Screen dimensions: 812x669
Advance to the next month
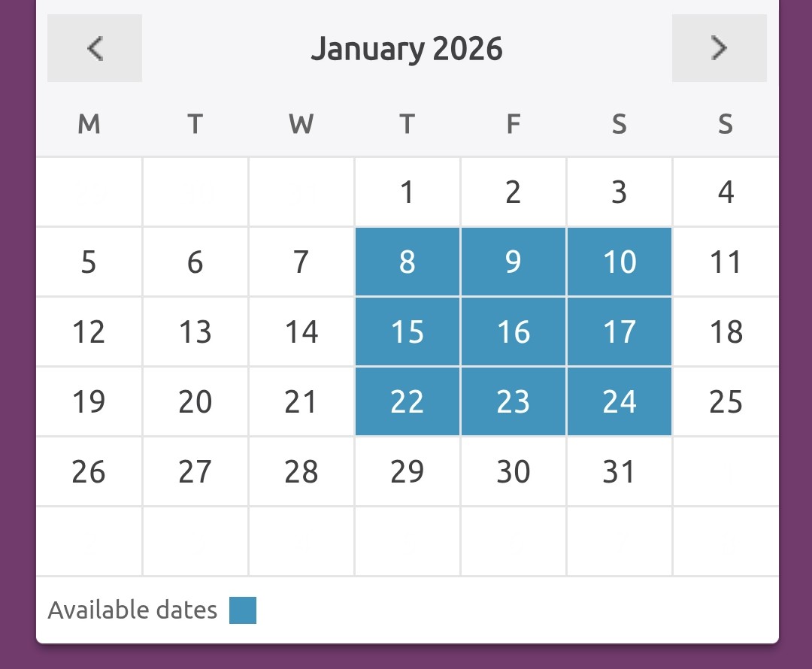click(719, 48)
